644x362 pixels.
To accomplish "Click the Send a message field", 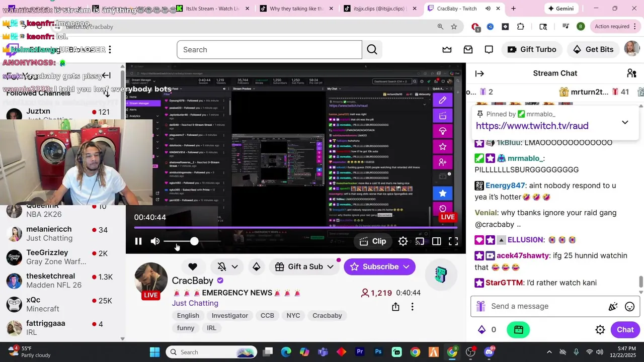I will point(546,306).
